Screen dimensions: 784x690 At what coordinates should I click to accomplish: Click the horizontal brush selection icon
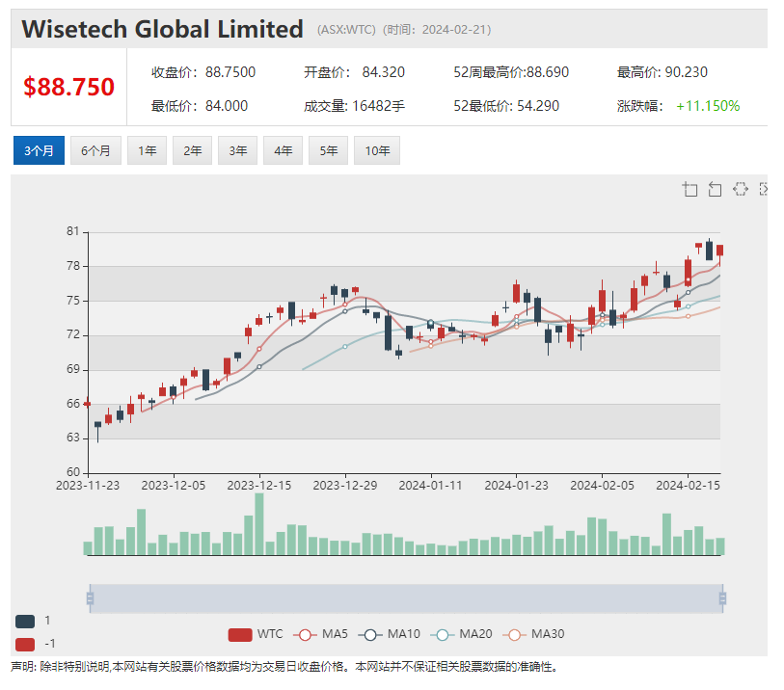(x=740, y=189)
